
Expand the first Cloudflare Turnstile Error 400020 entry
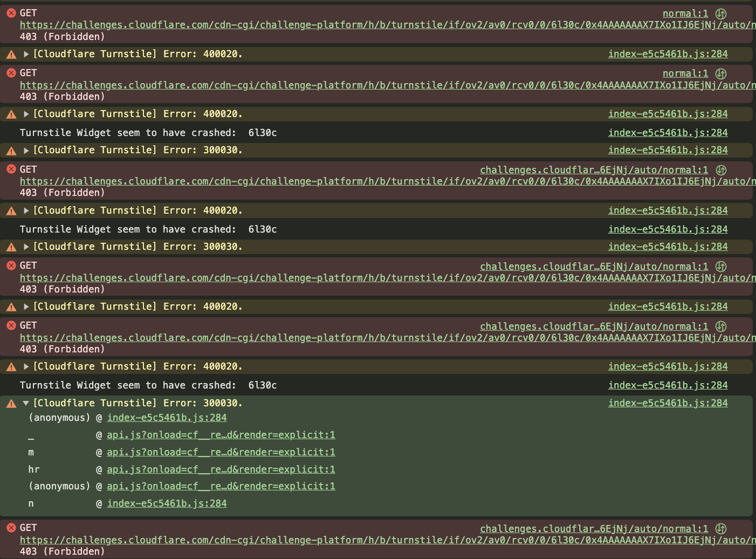click(x=26, y=54)
